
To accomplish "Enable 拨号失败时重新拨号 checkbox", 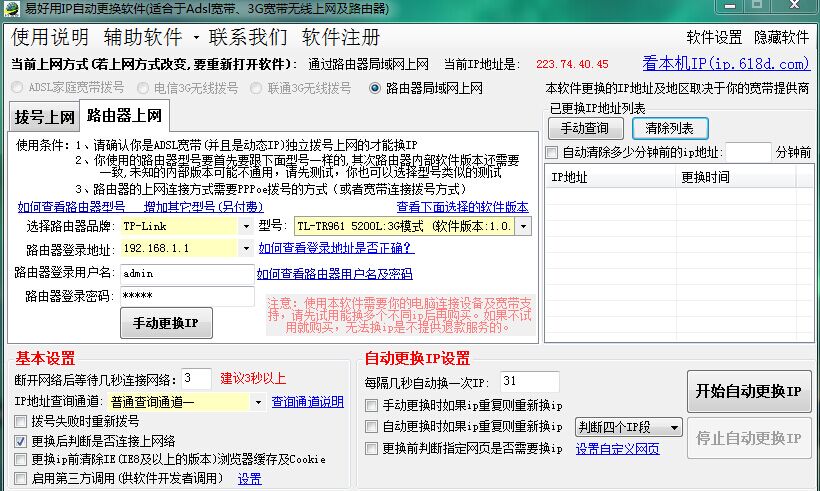I will pyautogui.click(x=22, y=421).
